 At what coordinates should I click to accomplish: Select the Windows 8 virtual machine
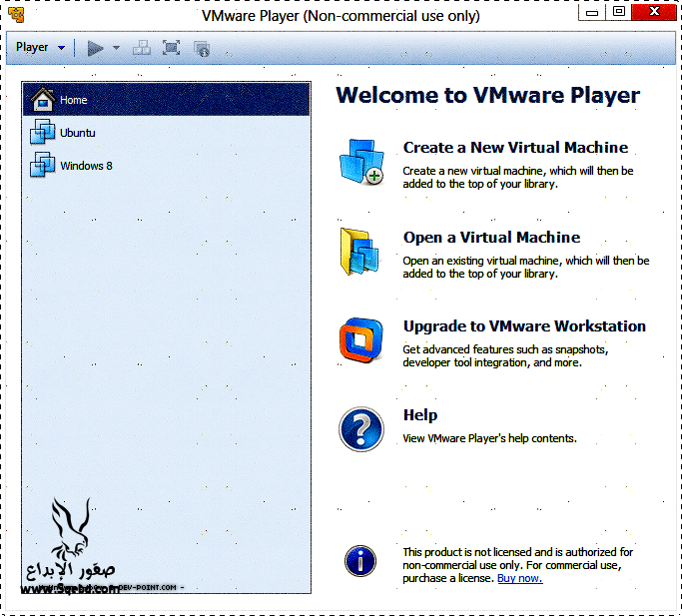tap(85, 166)
